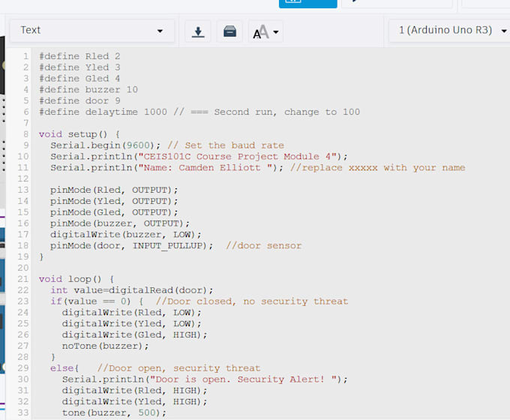This screenshot has height=420, width=510.
Task: Click the "pinMode(buzzer, OUTPUT);" line
Action: 120,223
